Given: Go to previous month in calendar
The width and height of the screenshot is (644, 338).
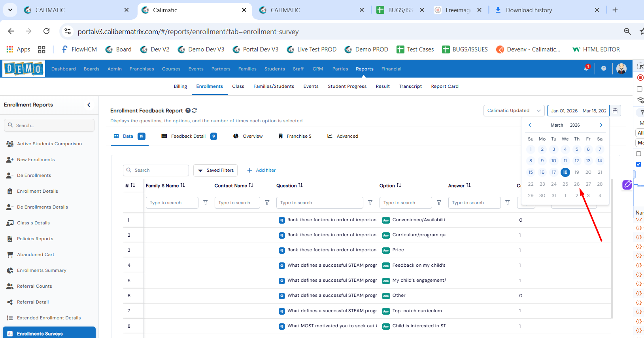Looking at the screenshot, I should point(530,125).
